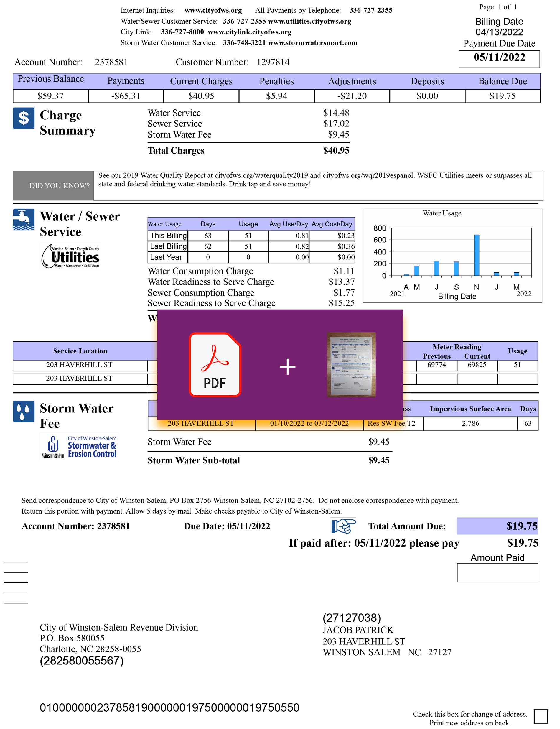Click the boxed Payment Due Date 05/11/2022

[x=499, y=59]
